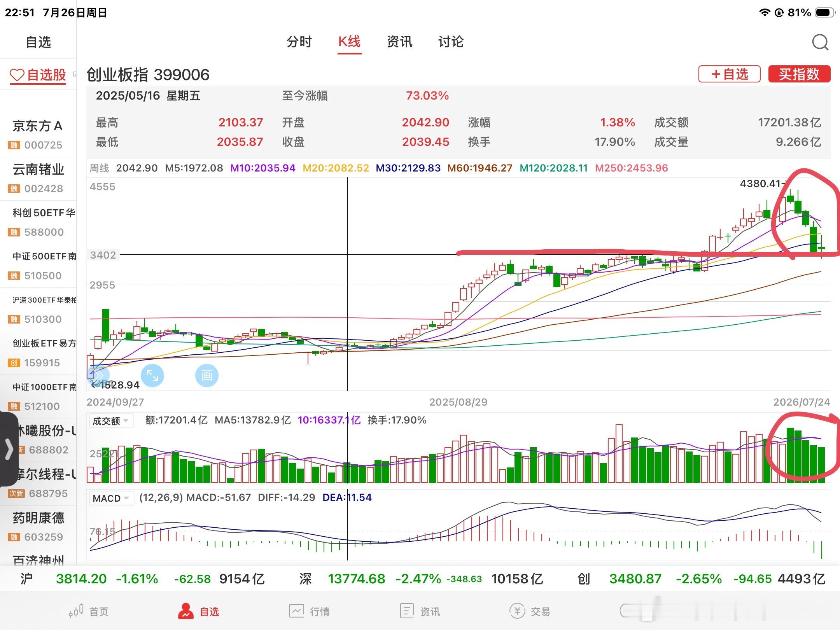Open 资讯 news icon in bottom bar
Image resolution: width=840 pixels, height=630 pixels.
407,611
